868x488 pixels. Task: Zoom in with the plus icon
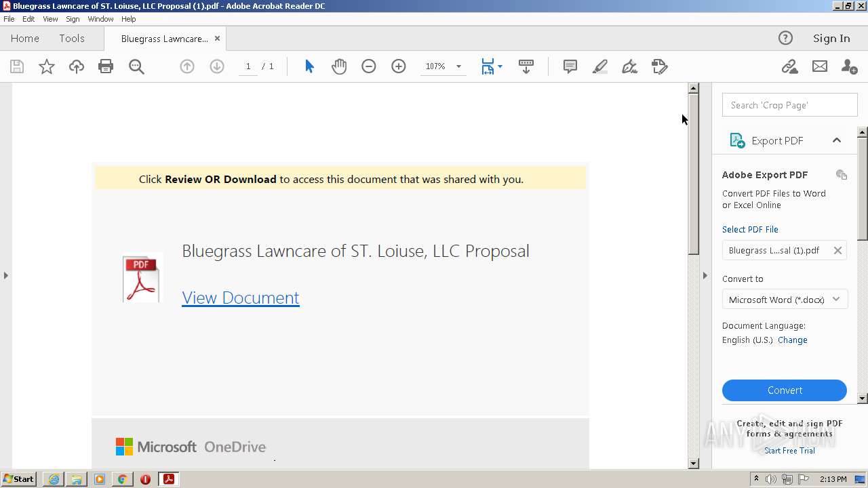coord(399,66)
